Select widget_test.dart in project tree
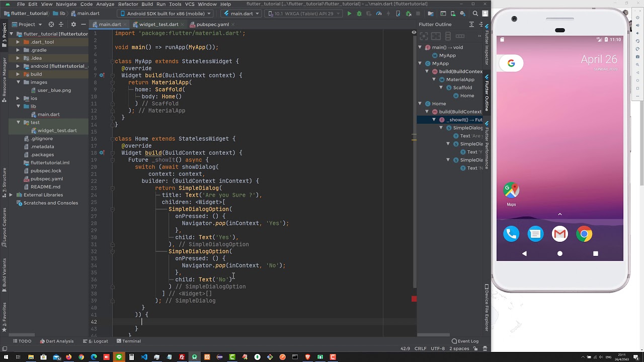The image size is (644, 362). click(57, 130)
